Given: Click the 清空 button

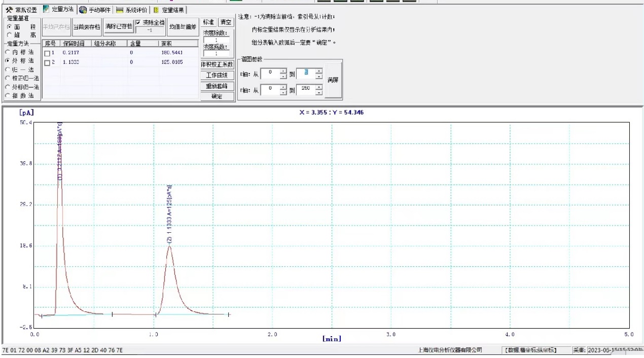Looking at the screenshot, I should 225,23.
